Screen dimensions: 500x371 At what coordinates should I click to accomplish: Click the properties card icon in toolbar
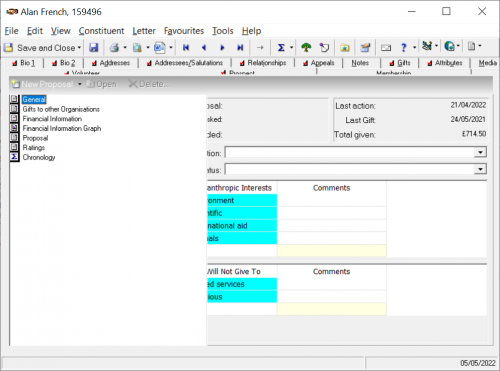pos(365,48)
